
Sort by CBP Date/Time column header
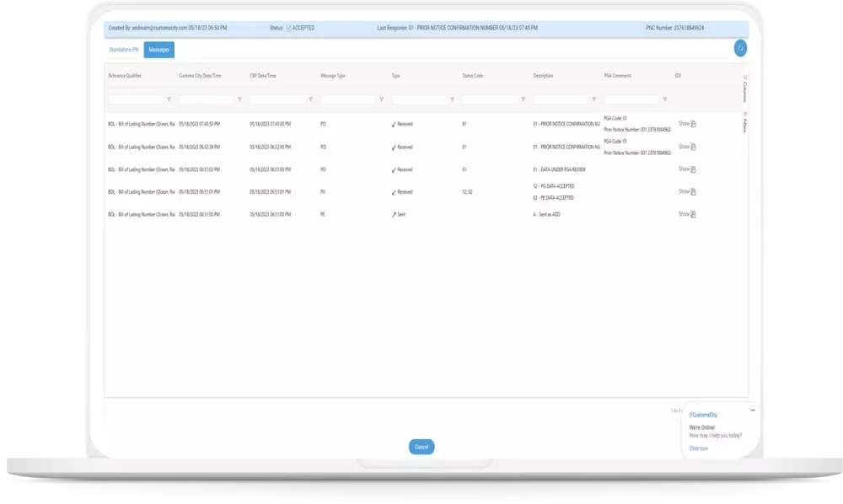pos(263,76)
